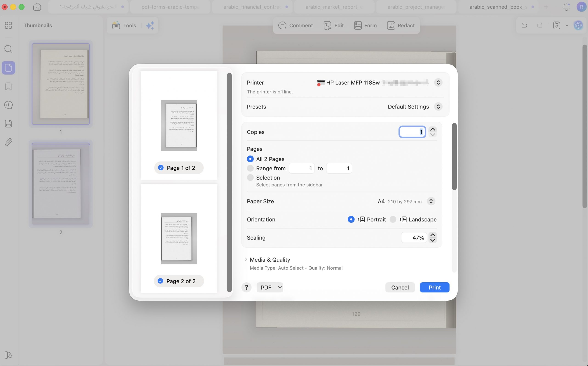Switch to arabic_financial_contrac tab
This screenshot has height=366, width=588.
[252, 7]
